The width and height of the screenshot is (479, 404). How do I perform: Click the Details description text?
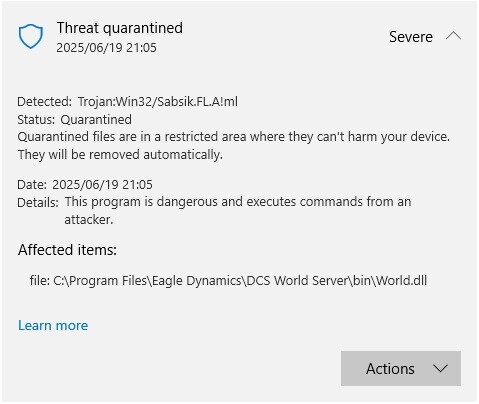click(238, 211)
